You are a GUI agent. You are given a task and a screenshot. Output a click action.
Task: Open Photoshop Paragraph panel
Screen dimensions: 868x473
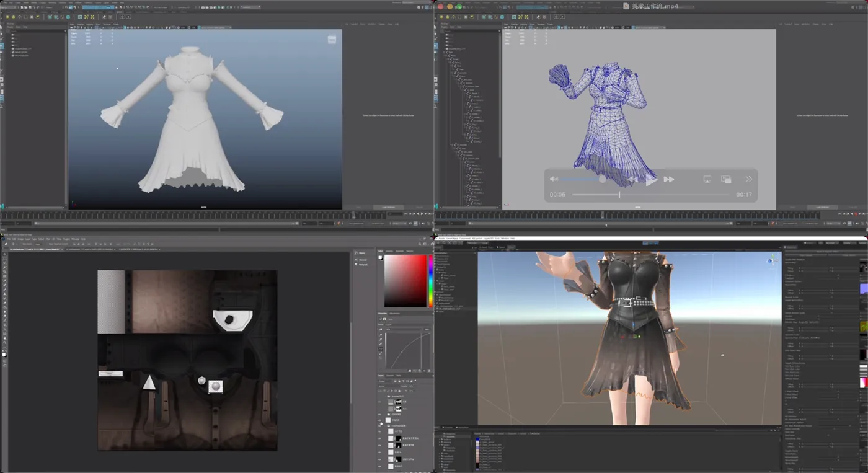(362, 265)
